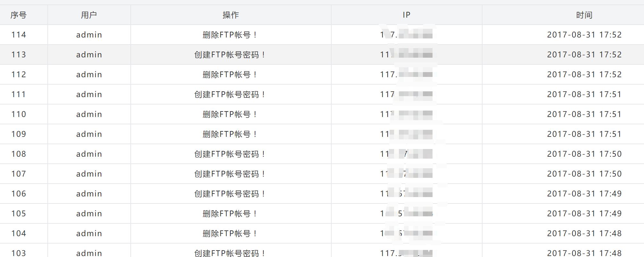Click the IP column header
Screen dimensions: 644x257
point(407,15)
